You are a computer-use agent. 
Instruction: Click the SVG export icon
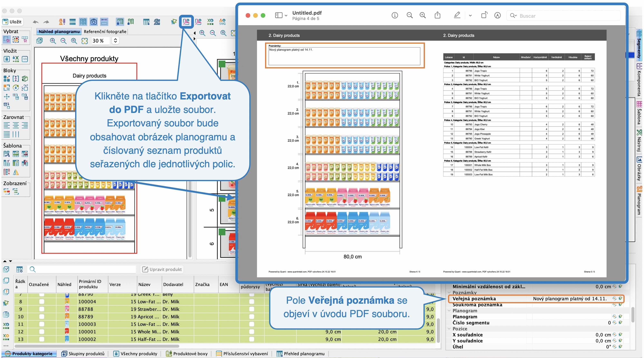tap(222, 22)
